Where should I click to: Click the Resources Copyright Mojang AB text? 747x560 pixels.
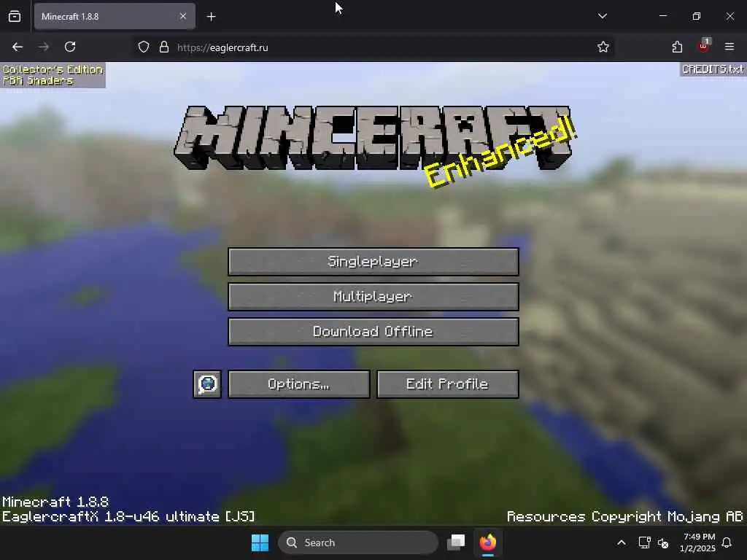tap(624, 517)
